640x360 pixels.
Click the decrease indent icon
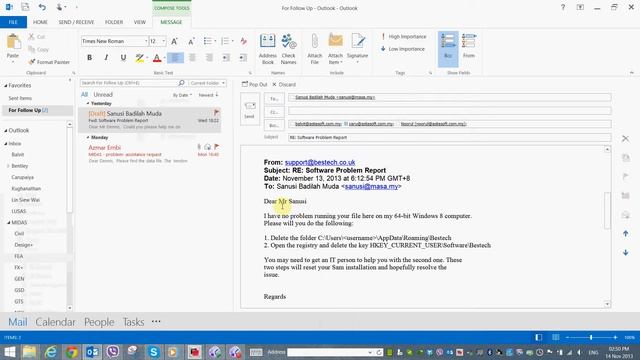click(x=226, y=58)
